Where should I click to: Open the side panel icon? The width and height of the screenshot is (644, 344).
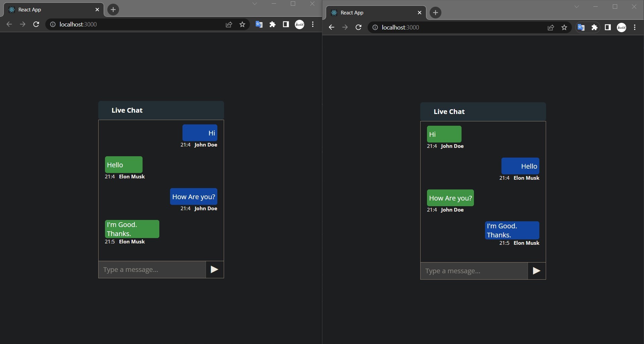pyautogui.click(x=285, y=24)
